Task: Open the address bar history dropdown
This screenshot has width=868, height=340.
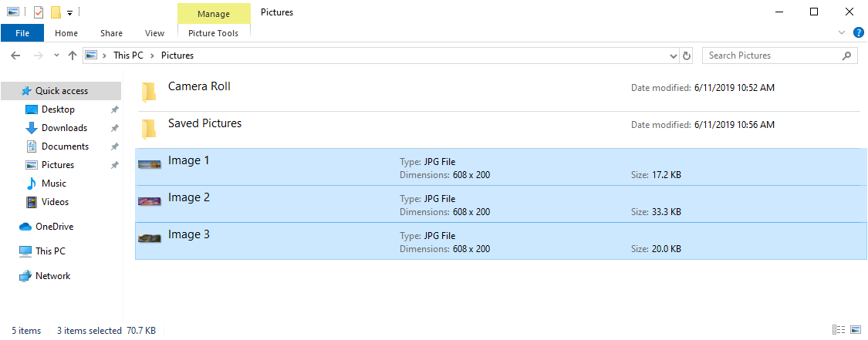Action: pyautogui.click(x=673, y=56)
